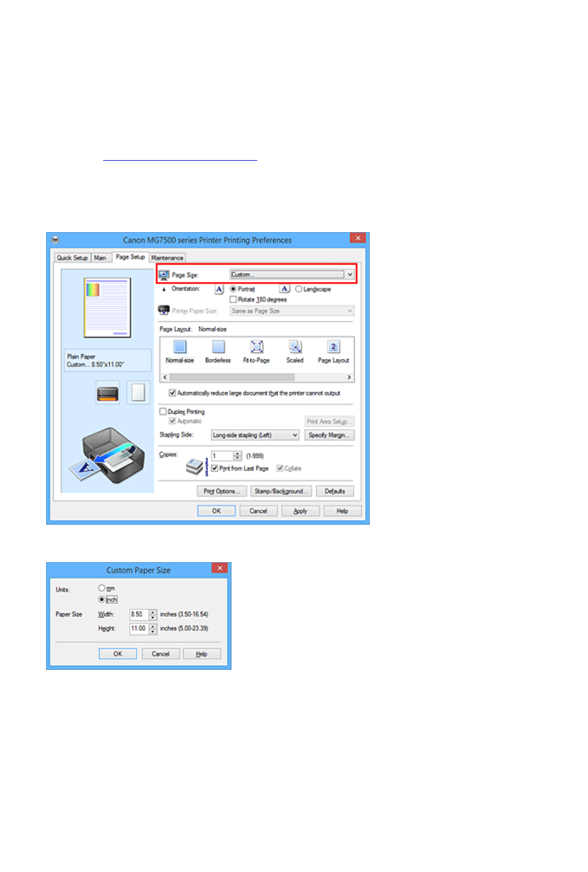Click the printer icon in the title bar
588x872 pixels.
(56, 240)
